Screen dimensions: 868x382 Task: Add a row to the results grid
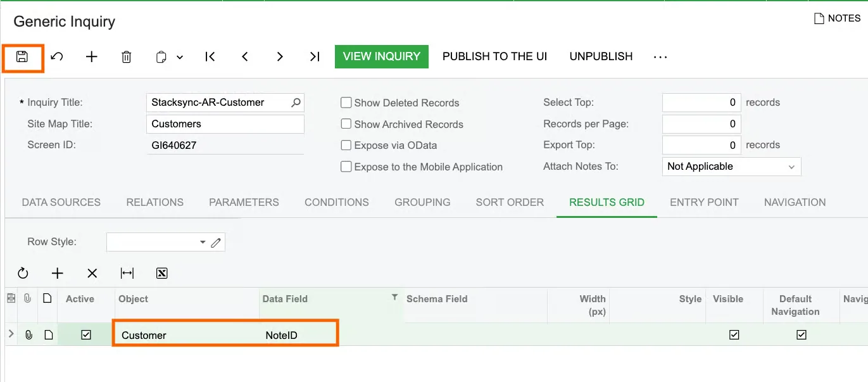pyautogui.click(x=58, y=273)
